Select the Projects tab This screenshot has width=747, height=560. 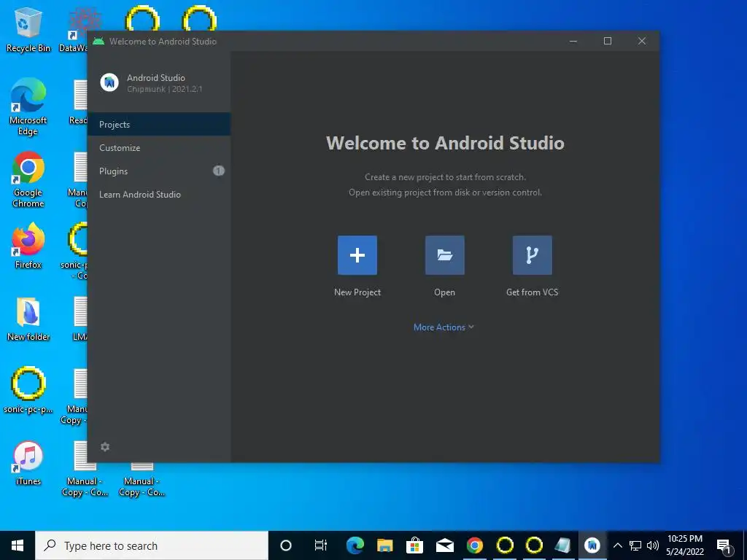coord(159,124)
